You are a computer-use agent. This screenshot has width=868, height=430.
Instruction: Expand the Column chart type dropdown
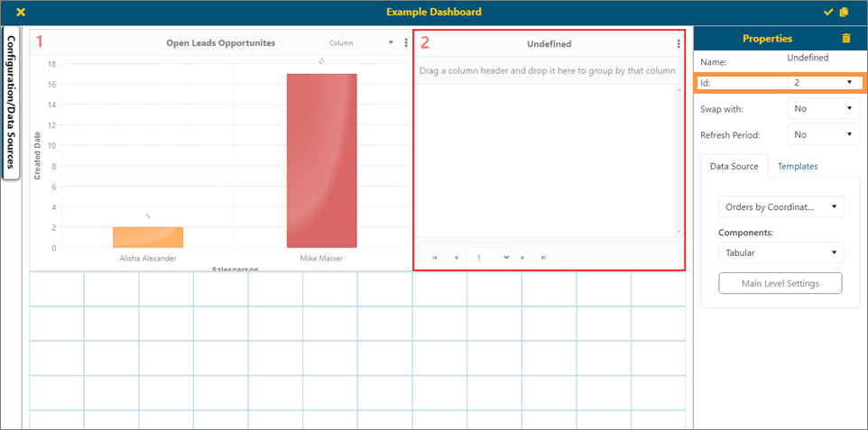coord(362,42)
